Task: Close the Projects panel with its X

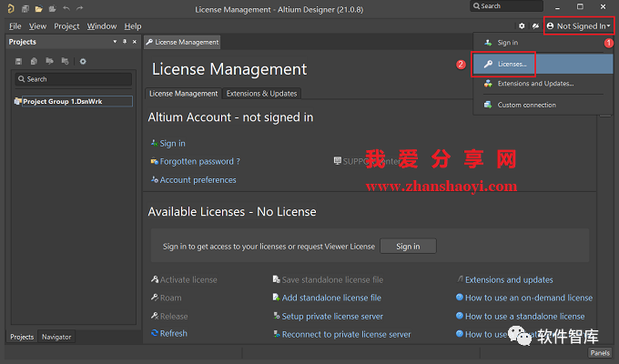Action: click(135, 42)
